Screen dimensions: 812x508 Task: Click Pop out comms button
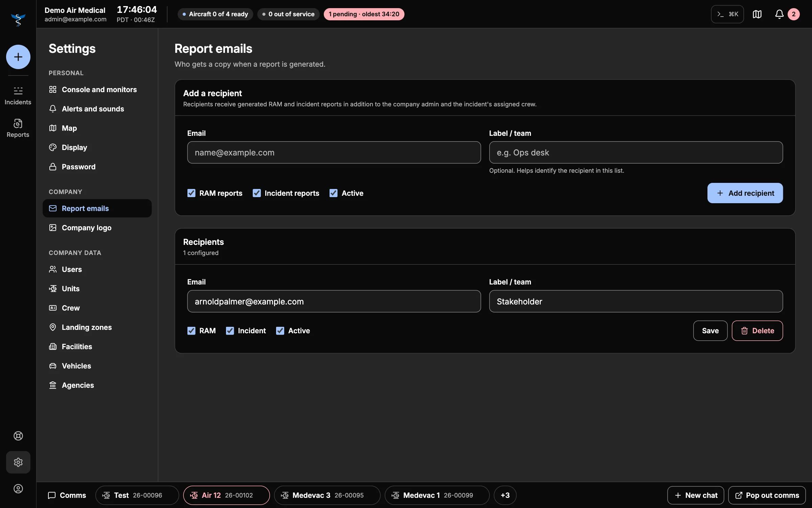(767, 495)
